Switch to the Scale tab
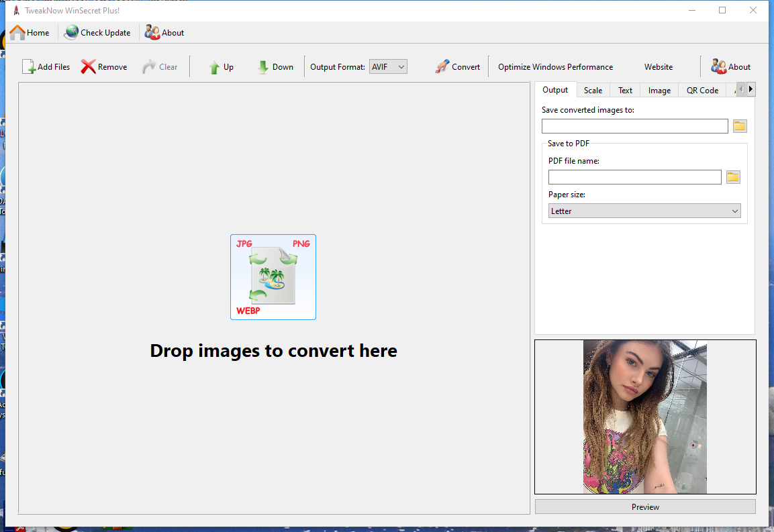This screenshot has height=532, width=774. click(x=593, y=91)
